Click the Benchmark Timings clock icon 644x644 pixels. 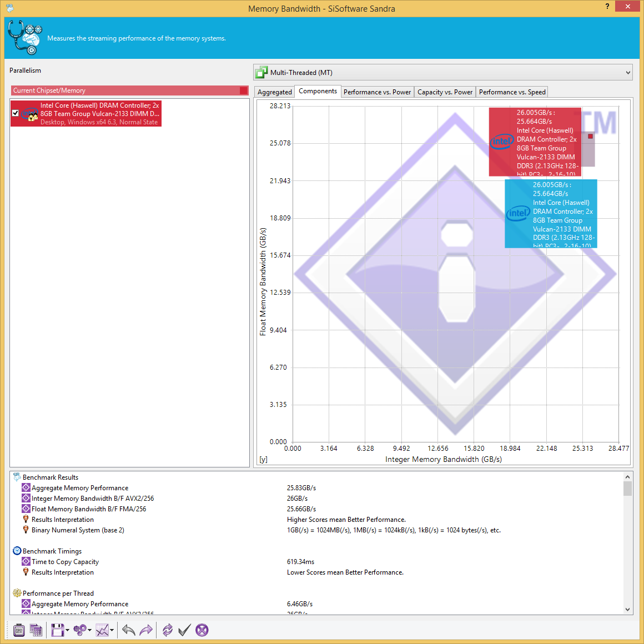tap(17, 551)
